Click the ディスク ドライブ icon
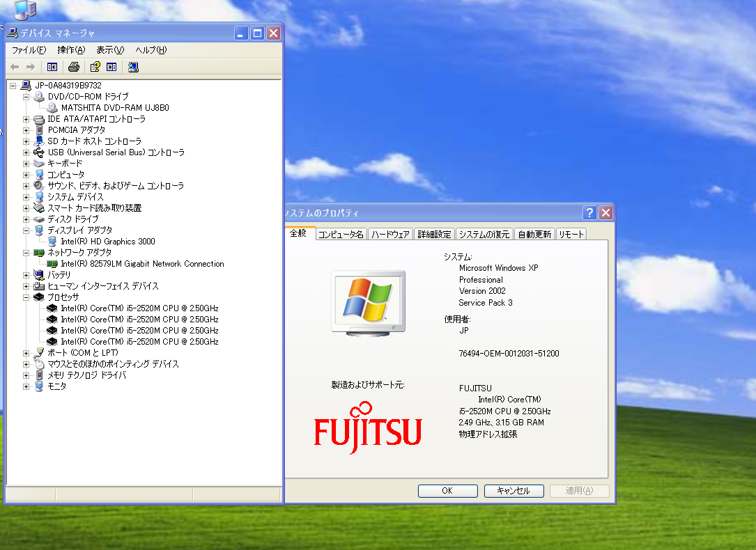This screenshot has height=550, width=756. point(39,219)
